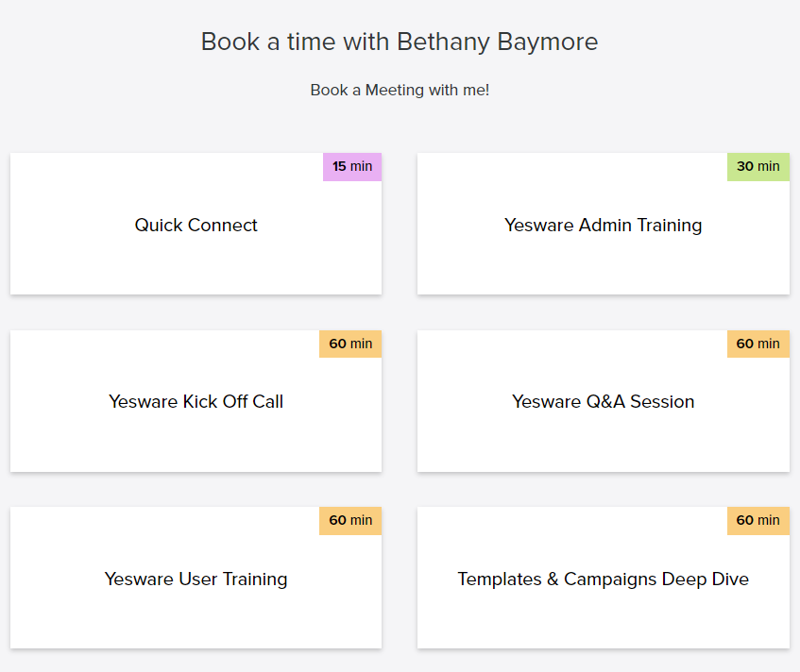
Task: Book the Quick Connect meeting card
Action: [x=196, y=255]
